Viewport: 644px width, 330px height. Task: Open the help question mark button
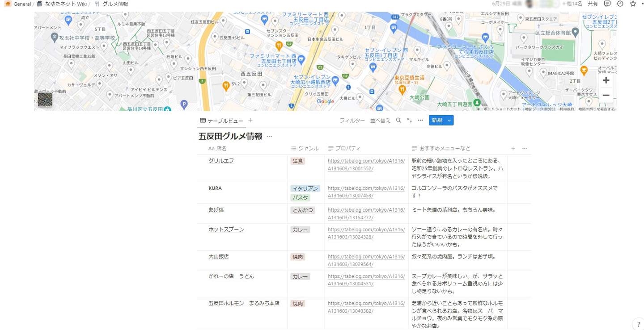pyautogui.click(x=638, y=325)
